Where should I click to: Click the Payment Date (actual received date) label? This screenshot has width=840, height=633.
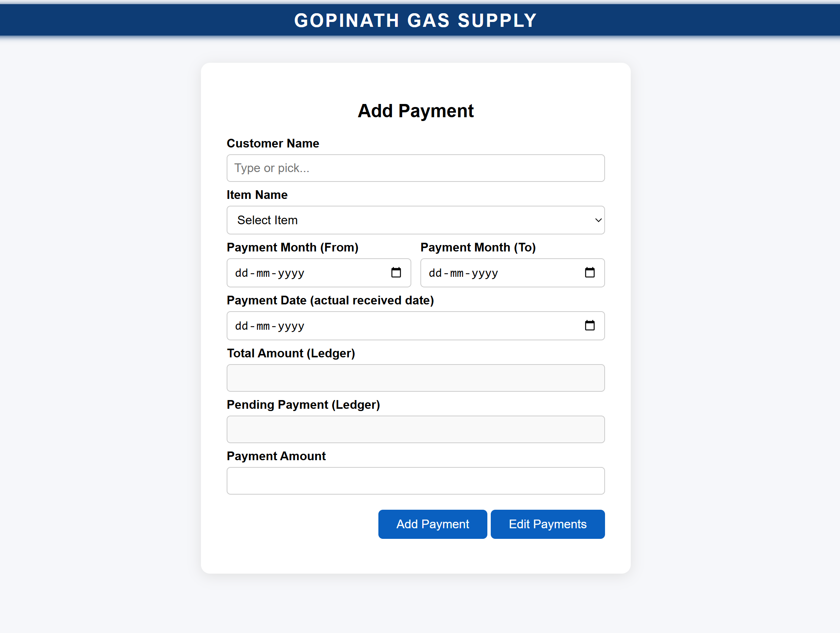[x=330, y=301]
